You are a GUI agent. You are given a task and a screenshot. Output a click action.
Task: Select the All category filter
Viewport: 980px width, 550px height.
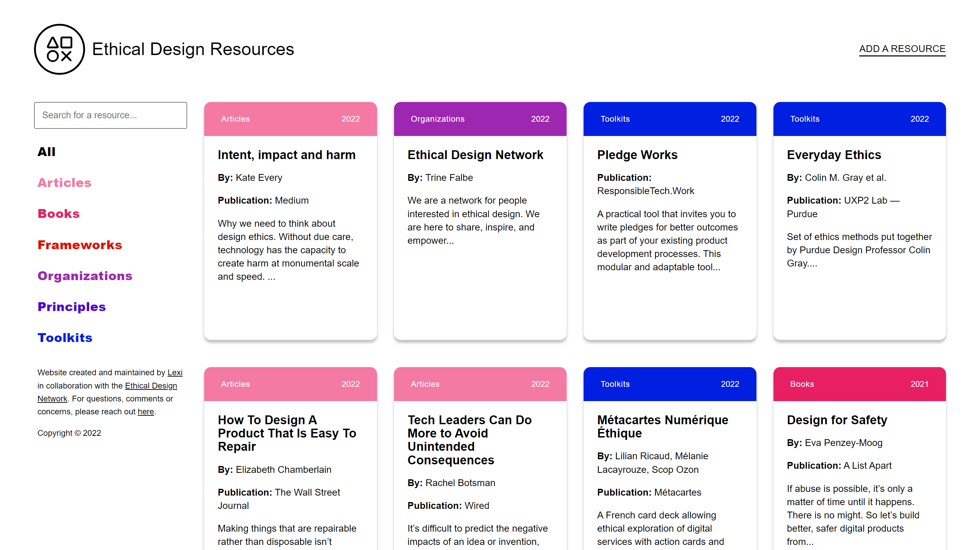point(46,152)
